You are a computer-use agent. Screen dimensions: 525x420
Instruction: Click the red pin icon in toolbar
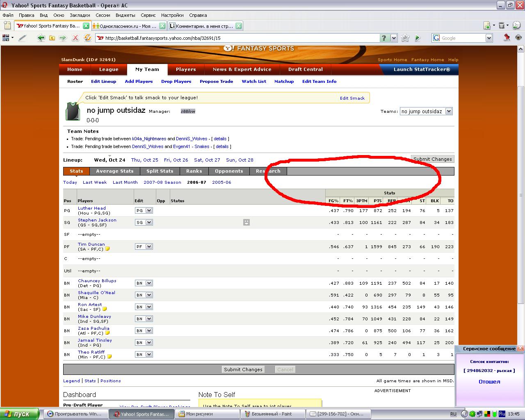pos(507,38)
